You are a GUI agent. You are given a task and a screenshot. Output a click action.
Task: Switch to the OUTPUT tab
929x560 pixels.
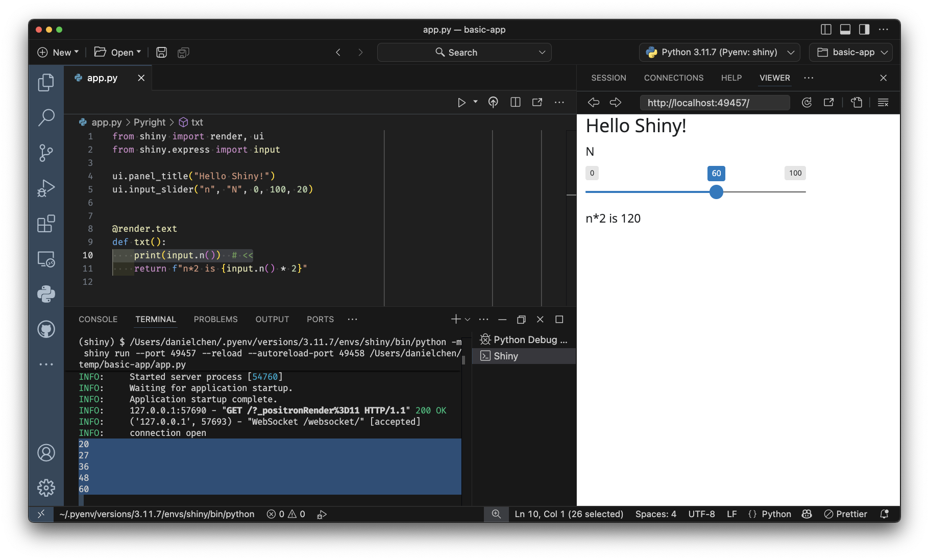tap(272, 319)
